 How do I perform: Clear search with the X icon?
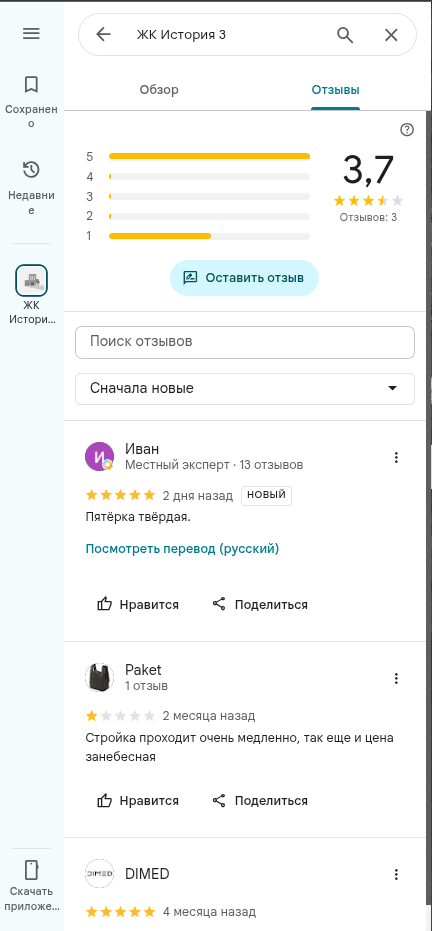391,35
